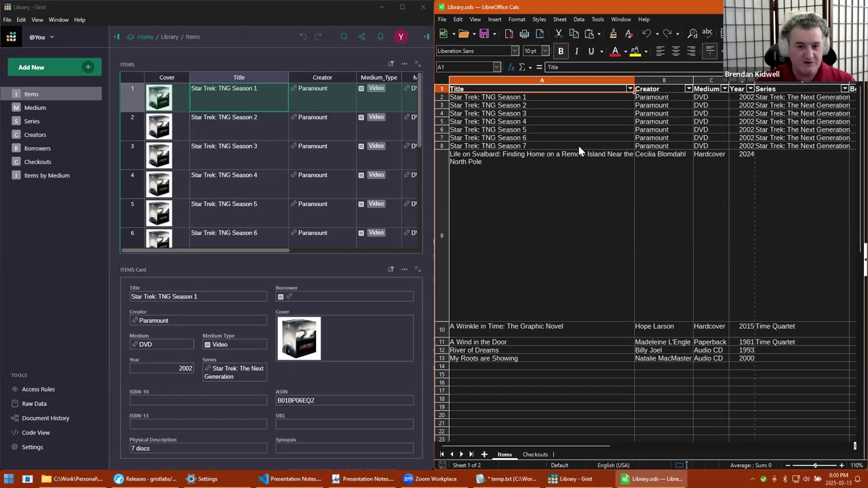Open Title column autofilter dropdown
This screenshot has height=488, width=868.
(630, 89)
